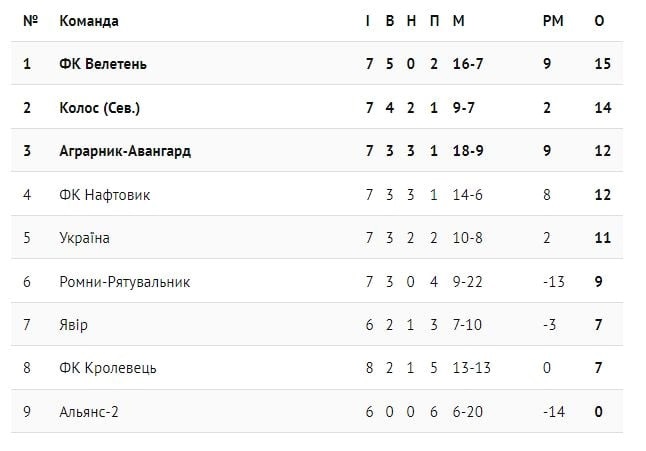Open ФК Кролевець team entry
The height and width of the screenshot is (451, 646).
point(108,368)
